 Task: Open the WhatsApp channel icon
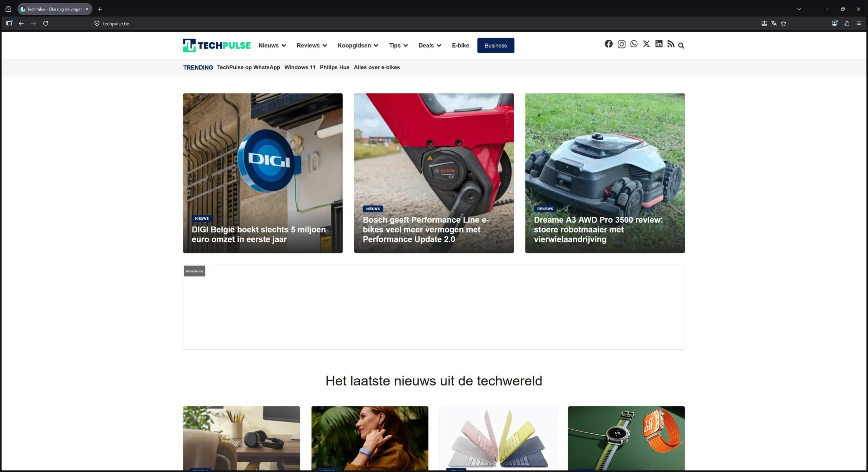pyautogui.click(x=634, y=44)
